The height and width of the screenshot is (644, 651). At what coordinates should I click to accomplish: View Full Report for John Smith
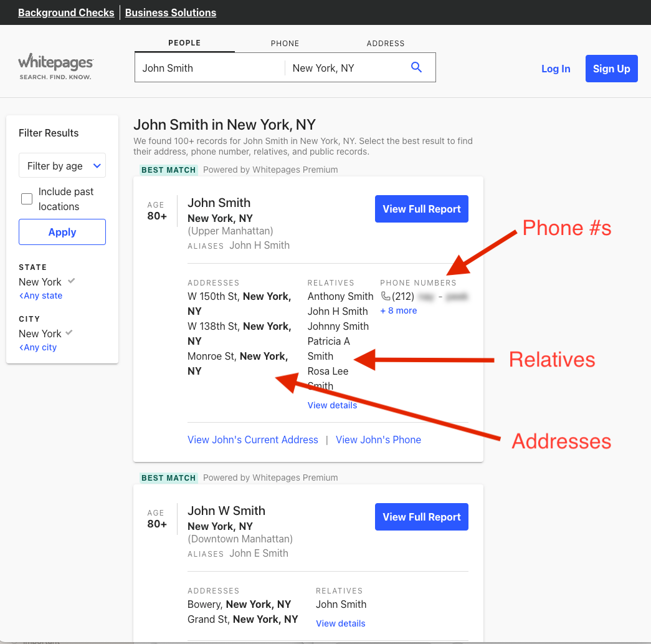tap(421, 209)
